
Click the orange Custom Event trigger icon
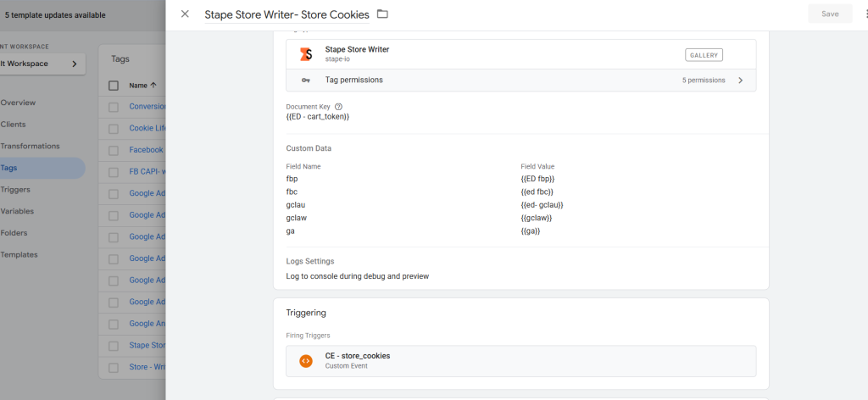click(x=306, y=360)
